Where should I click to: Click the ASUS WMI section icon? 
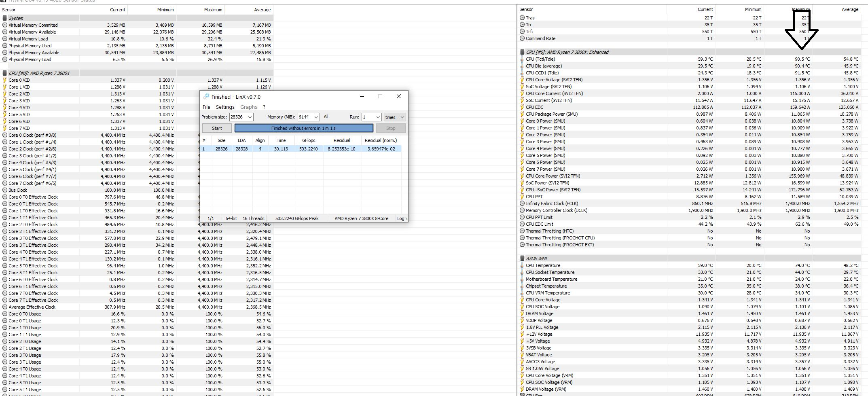click(522, 258)
